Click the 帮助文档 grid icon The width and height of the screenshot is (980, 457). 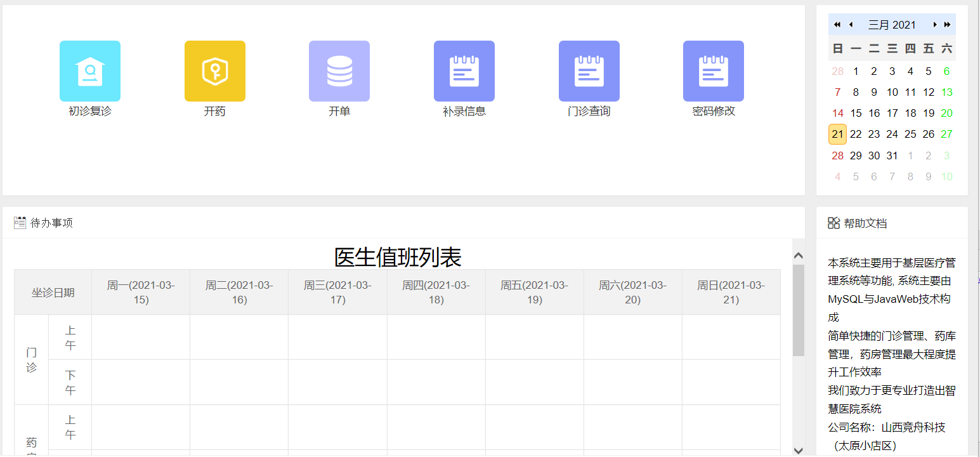point(833,223)
